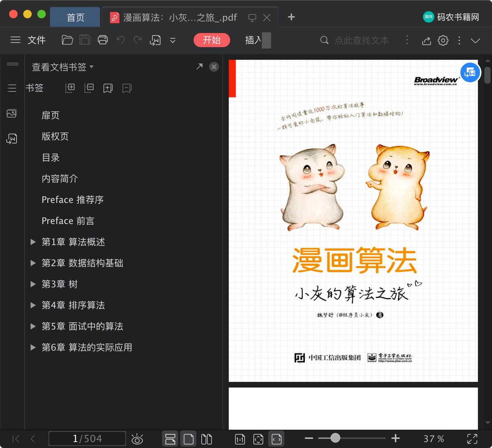Click PDF to Word convert toolbar icon
The width and height of the screenshot is (492, 448).
pos(155,40)
